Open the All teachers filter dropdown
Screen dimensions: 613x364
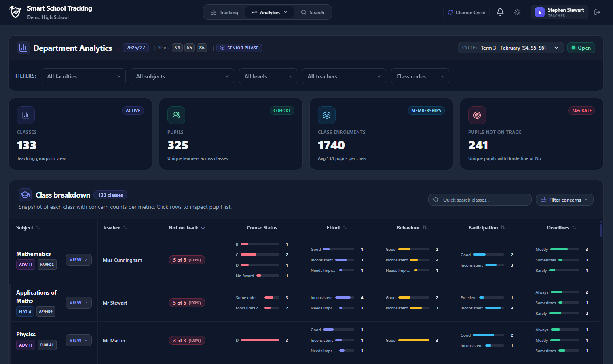point(344,76)
